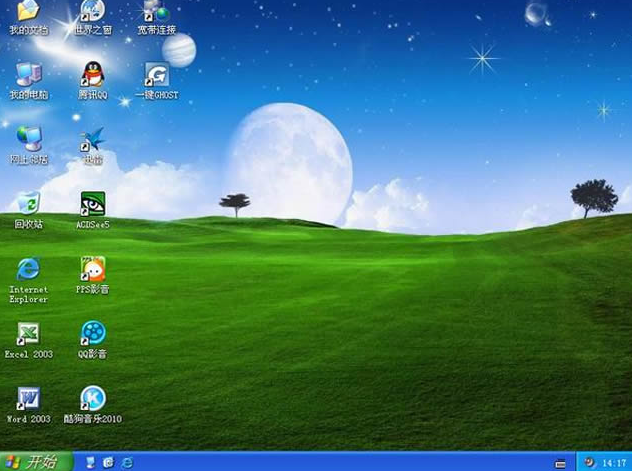Screen dimensions: 632x471
Task: Select the ACDSee5 image viewer shortcut
Action: pos(93,204)
